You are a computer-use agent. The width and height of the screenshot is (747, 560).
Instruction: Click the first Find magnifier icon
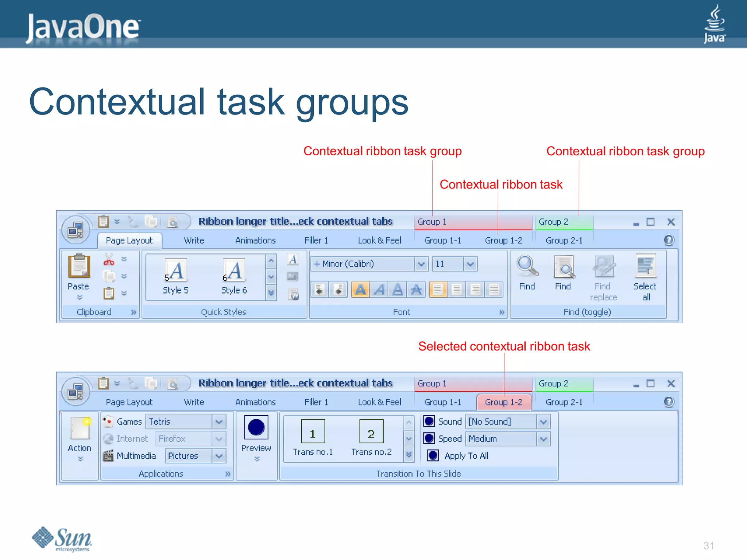pyautogui.click(x=527, y=266)
